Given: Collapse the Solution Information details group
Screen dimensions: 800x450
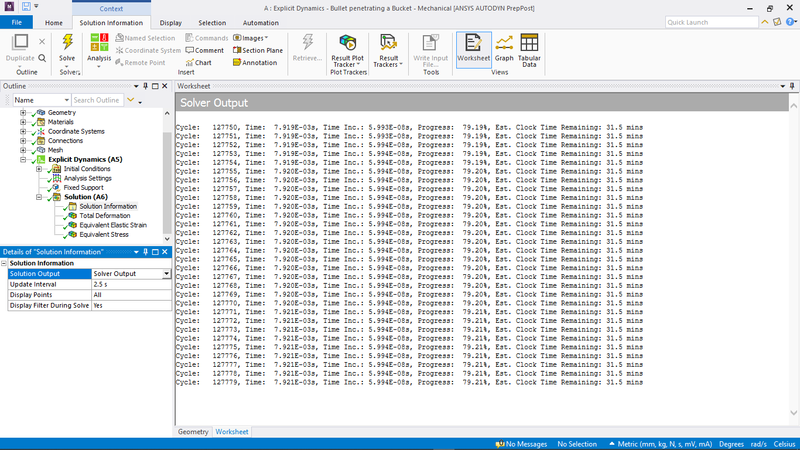Looking at the screenshot, I should 4,263.
